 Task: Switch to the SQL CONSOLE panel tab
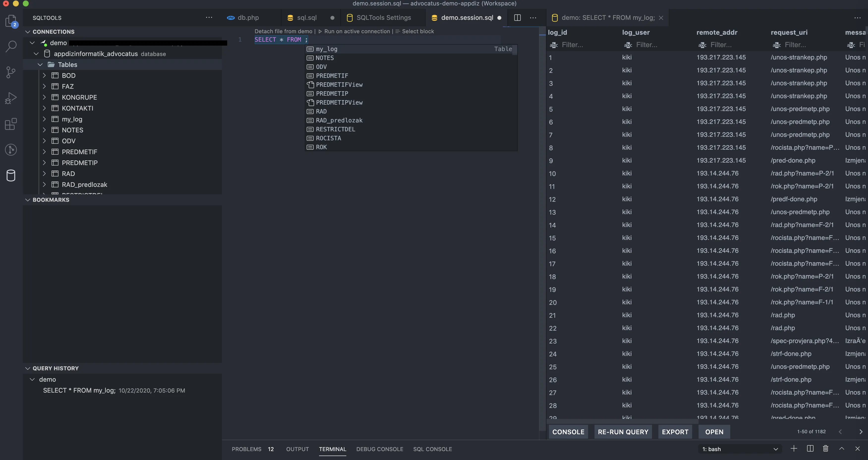432,449
